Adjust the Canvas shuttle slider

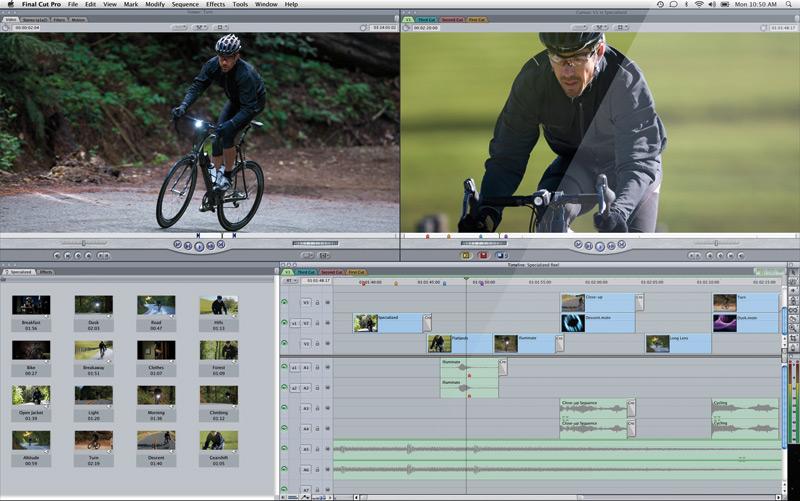click(716, 243)
